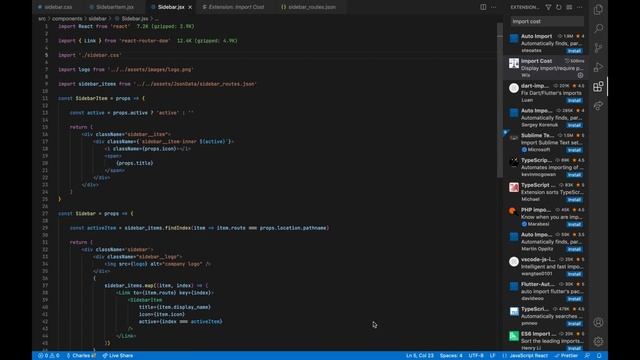The width and height of the screenshot is (640, 360).
Task: Open the Search view in activity bar
Action: pyautogui.click(x=598, y=29)
